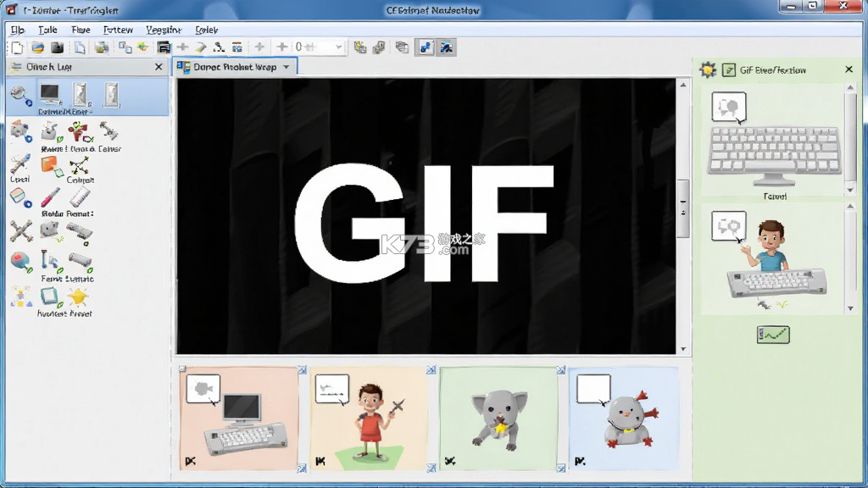Click the open folder icon in the toolbar
This screenshot has height=488, width=868.
[x=37, y=47]
